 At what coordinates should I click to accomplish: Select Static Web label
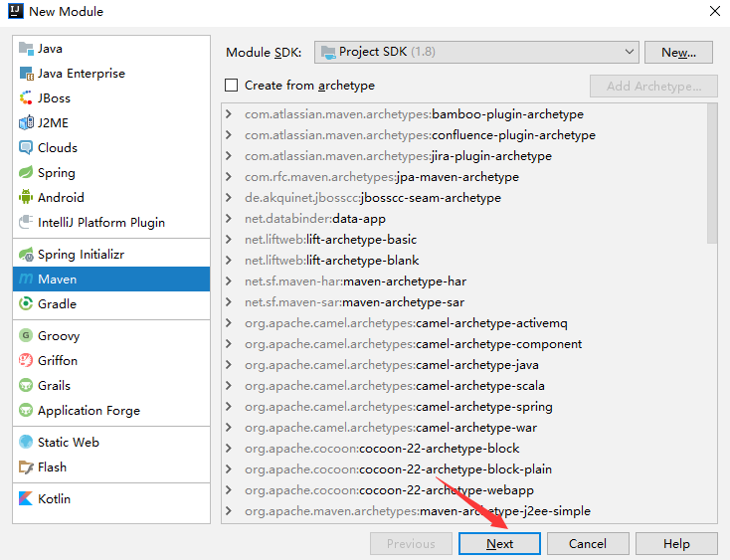click(69, 443)
